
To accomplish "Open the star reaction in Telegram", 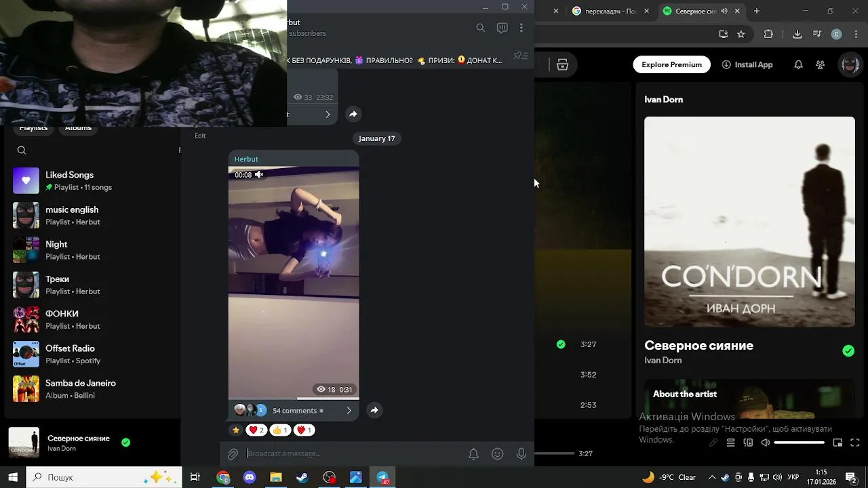I will (x=235, y=430).
